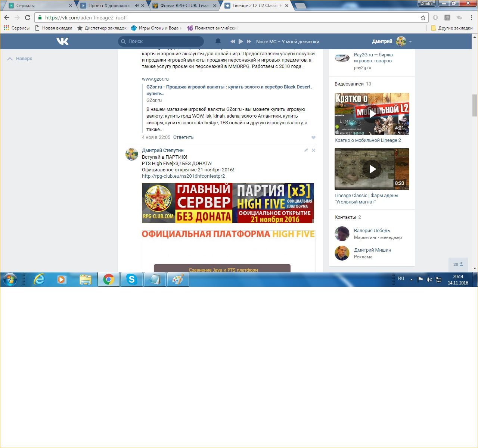Open the Pay2G.ru биржа игровых товаров link

click(x=373, y=58)
